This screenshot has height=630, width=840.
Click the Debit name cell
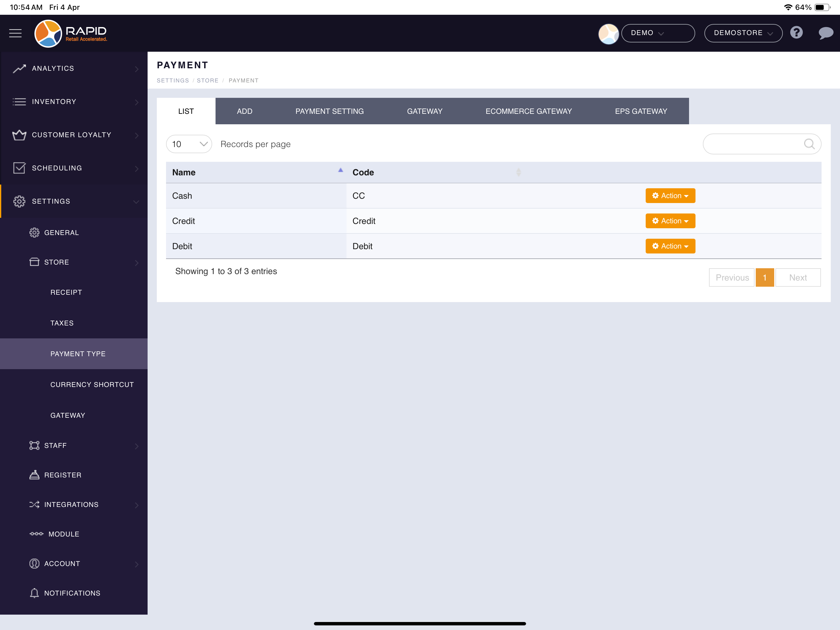pos(256,246)
